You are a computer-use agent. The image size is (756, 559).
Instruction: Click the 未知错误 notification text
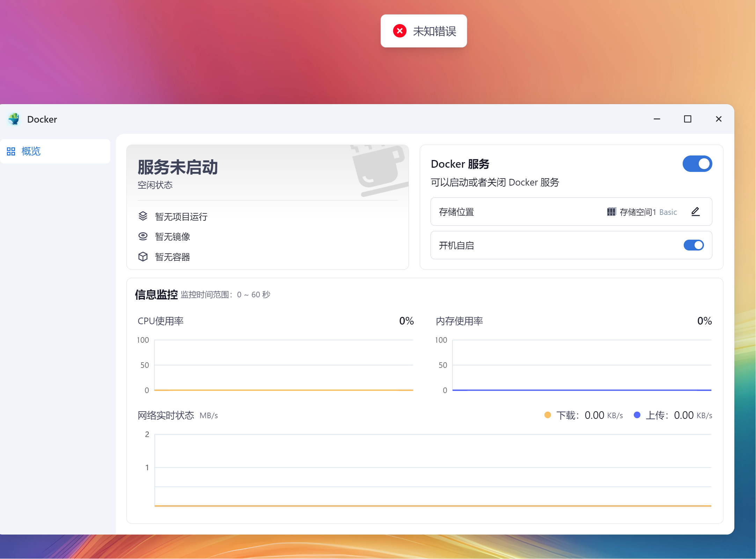[434, 31]
